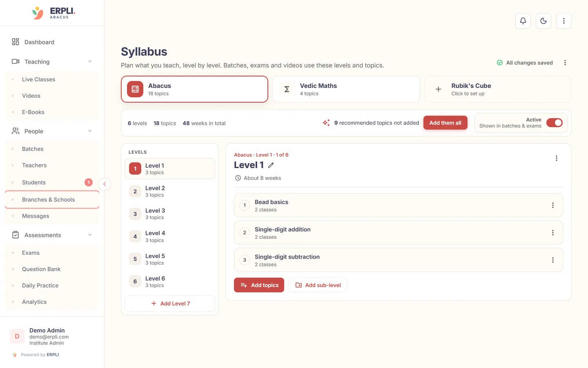Open top-right header kebab menu
The width and height of the screenshot is (588, 368).
click(564, 21)
